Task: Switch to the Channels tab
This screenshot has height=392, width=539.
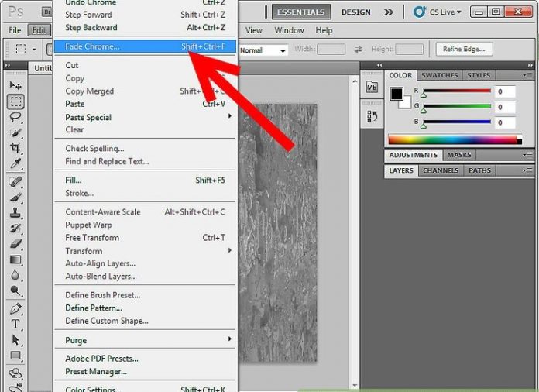Action: tap(441, 170)
